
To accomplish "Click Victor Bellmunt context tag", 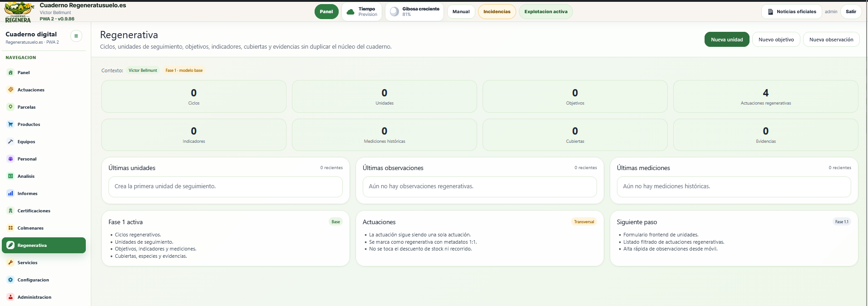I will click(143, 70).
